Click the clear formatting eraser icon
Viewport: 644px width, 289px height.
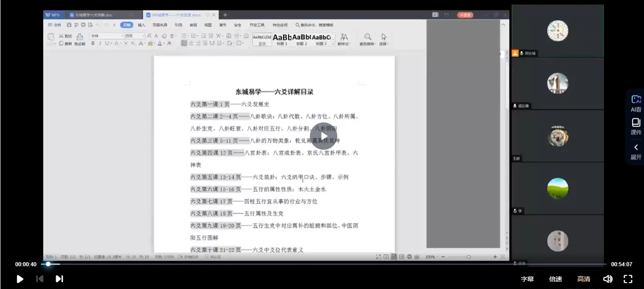pyautogui.click(x=164, y=36)
